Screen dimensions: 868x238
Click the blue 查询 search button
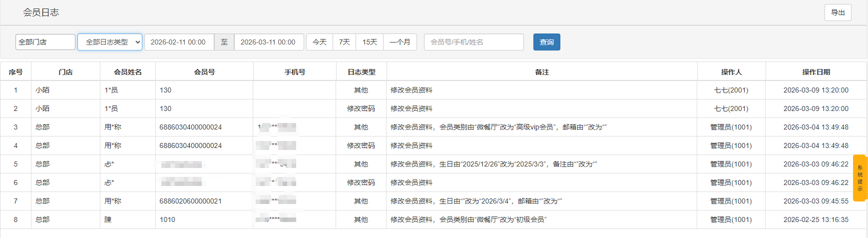tap(546, 42)
